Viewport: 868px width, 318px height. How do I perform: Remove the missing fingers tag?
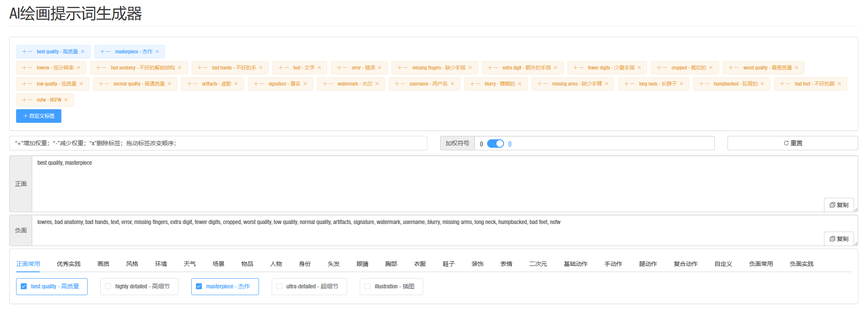[470, 68]
